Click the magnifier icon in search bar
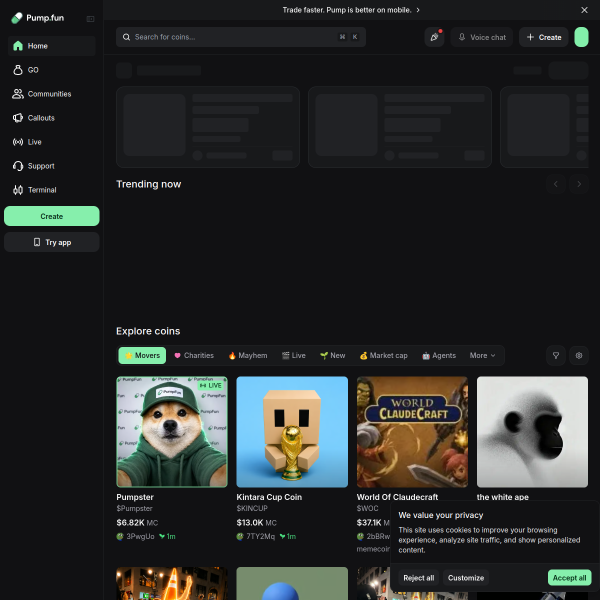This screenshot has height=600, width=600. [x=126, y=37]
